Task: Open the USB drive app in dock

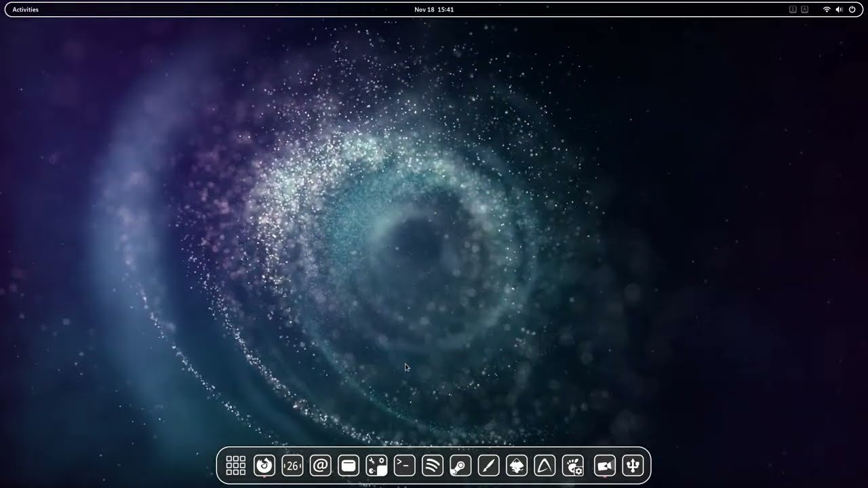Action: (633, 466)
